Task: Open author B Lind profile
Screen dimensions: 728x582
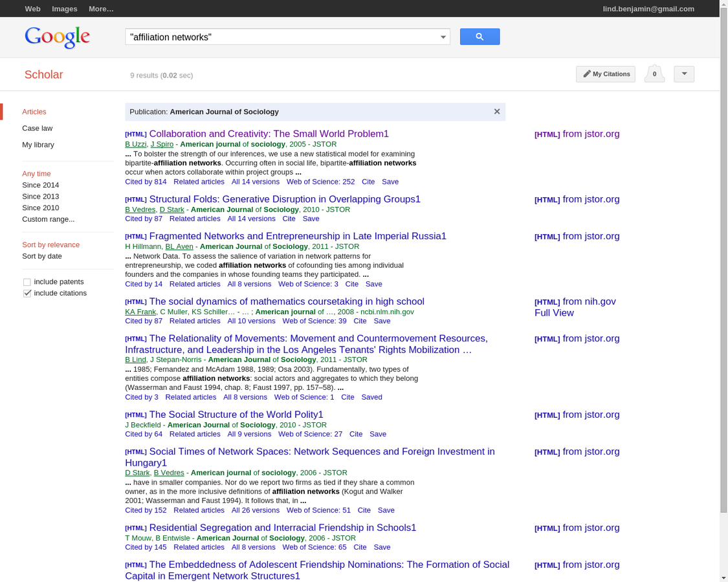Action: pos(136,360)
